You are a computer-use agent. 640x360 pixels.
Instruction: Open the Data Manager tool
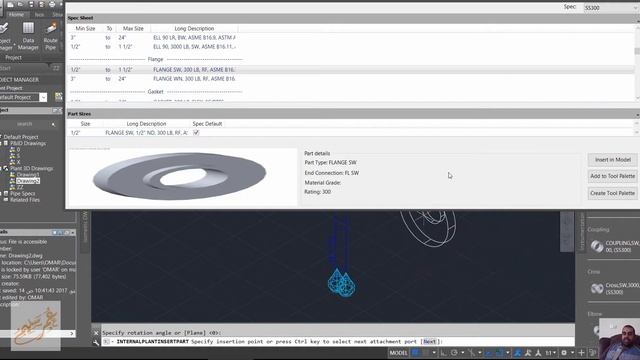(x=28, y=36)
